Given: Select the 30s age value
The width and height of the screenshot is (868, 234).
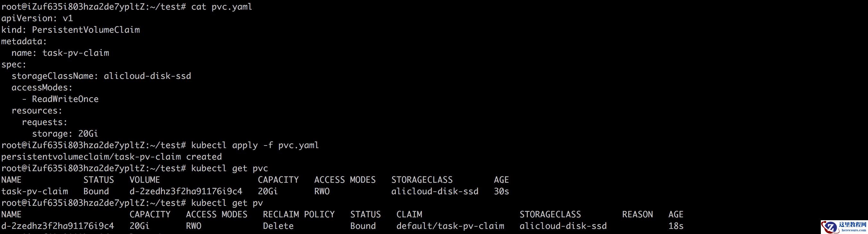Looking at the screenshot, I should (x=501, y=191).
